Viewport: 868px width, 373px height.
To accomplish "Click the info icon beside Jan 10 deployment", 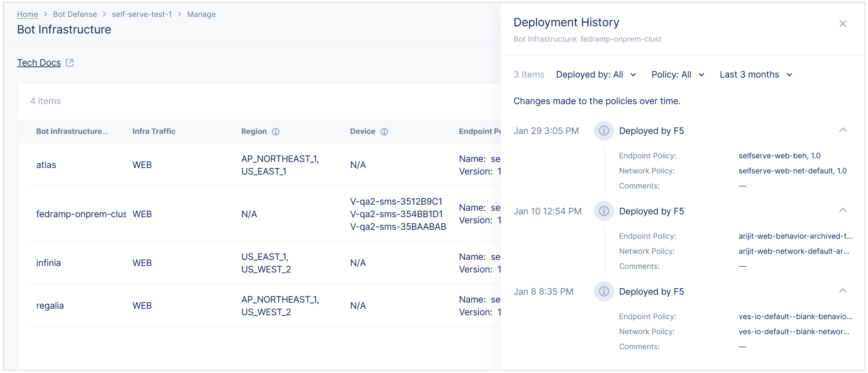I will click(604, 211).
